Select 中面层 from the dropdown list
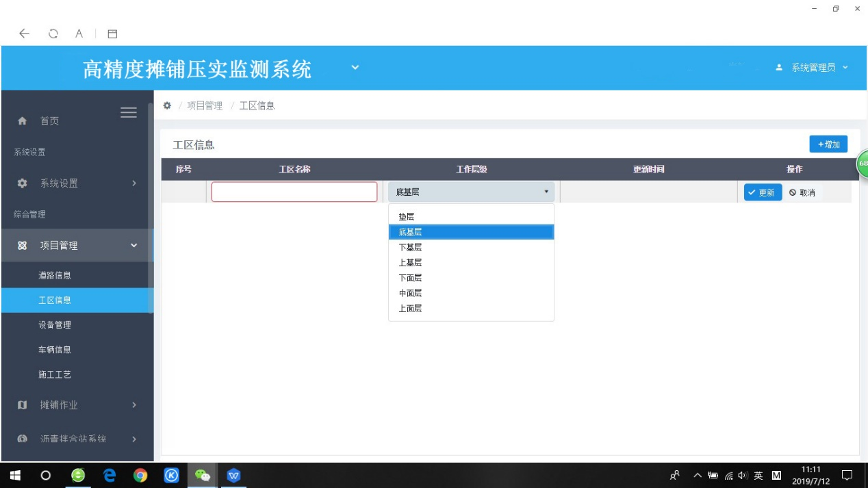The width and height of the screenshot is (868, 488). click(x=471, y=293)
